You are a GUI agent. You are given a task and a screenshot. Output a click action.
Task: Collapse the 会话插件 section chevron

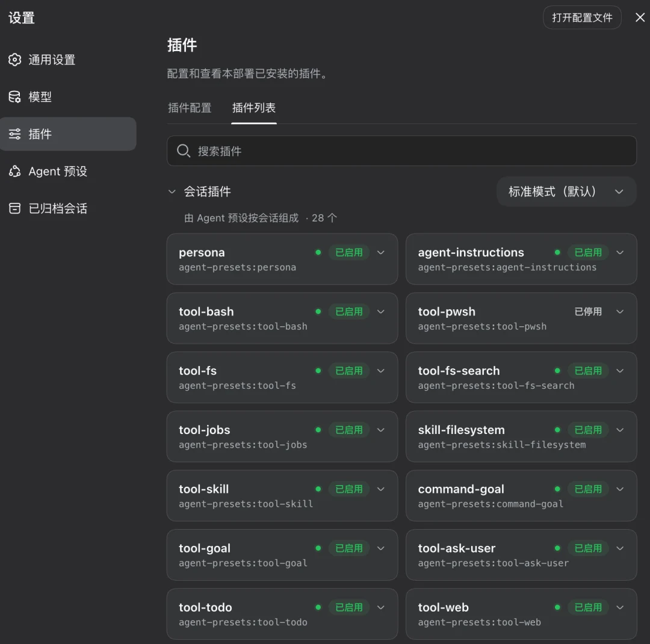click(x=172, y=191)
